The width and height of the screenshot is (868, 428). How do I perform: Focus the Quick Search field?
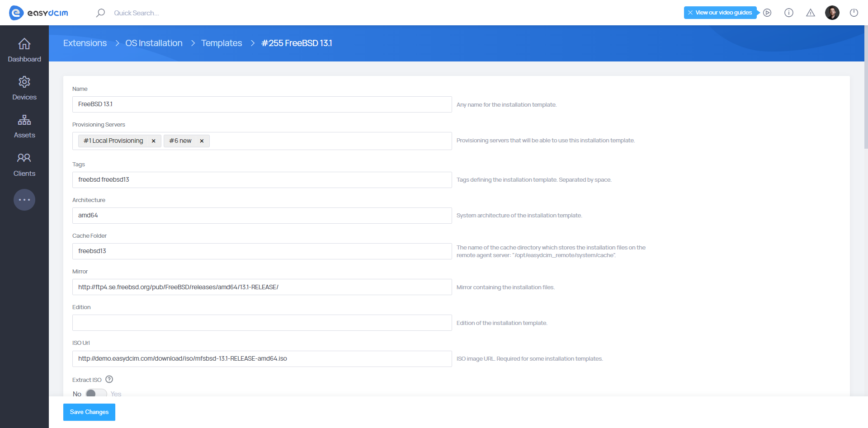click(137, 13)
